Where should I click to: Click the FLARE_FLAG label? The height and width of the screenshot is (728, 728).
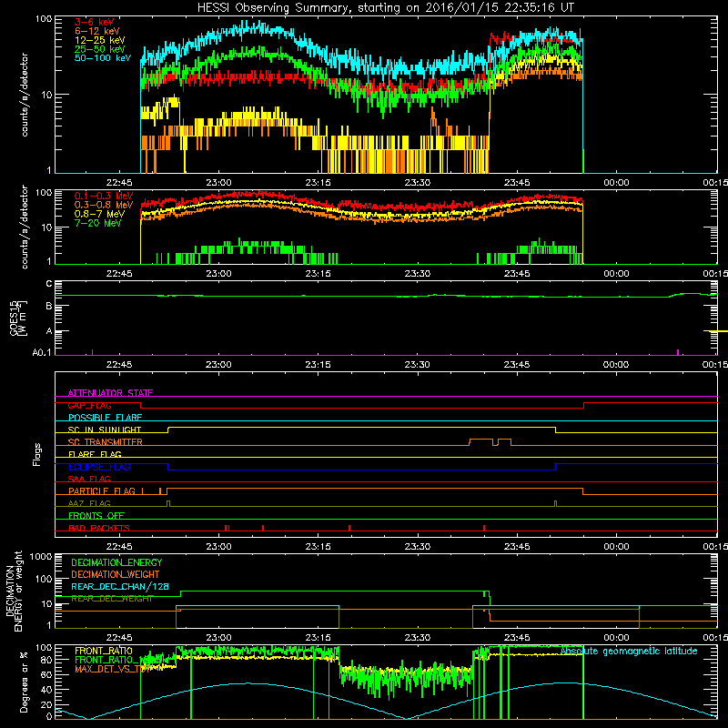pyautogui.click(x=95, y=454)
